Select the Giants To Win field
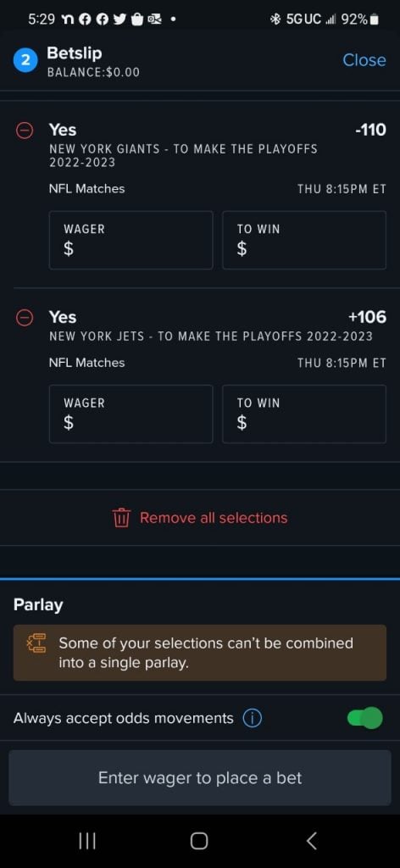Viewport: 400px width, 868px height. coord(304,240)
